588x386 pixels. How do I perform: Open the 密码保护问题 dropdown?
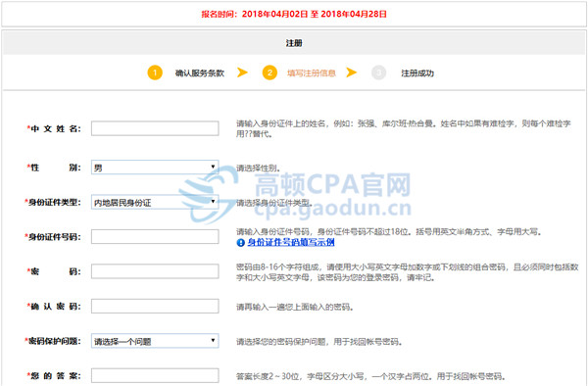155,341
